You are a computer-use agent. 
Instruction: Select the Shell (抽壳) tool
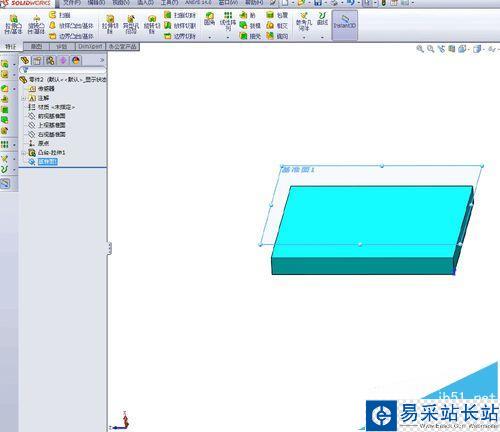(x=250, y=36)
